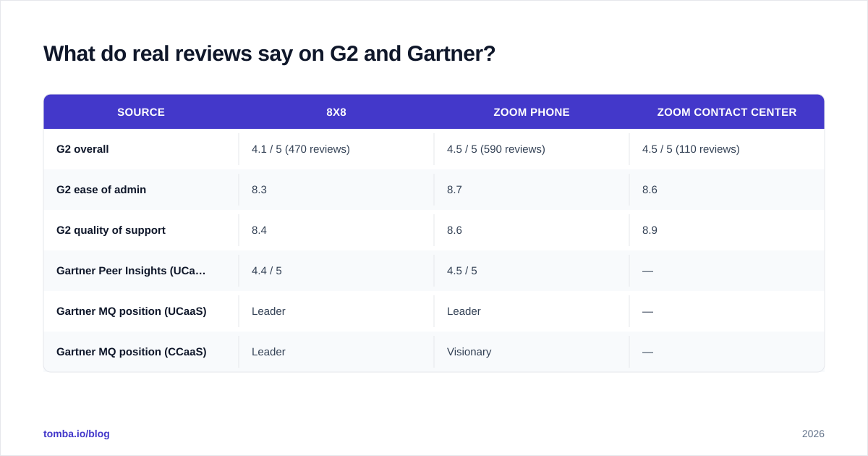The height and width of the screenshot is (456, 868).
Task: Click the title "What do real reviews say on G2 and Gartner?"
Action: [x=269, y=54]
